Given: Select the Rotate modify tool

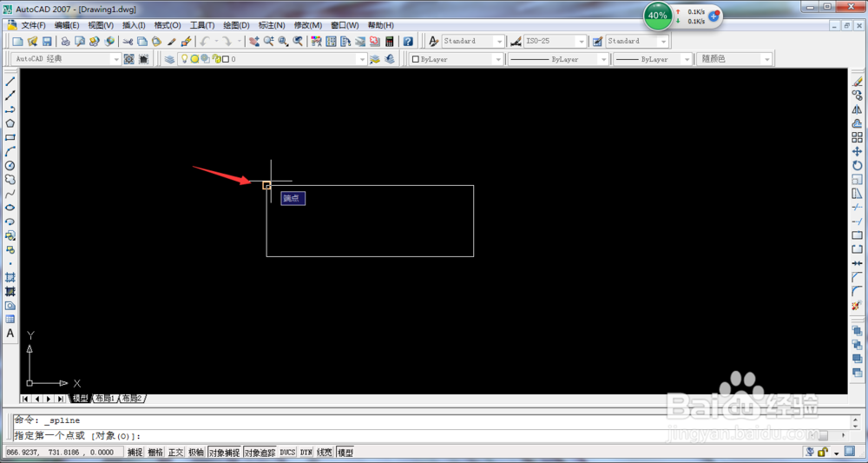Looking at the screenshot, I should (857, 166).
